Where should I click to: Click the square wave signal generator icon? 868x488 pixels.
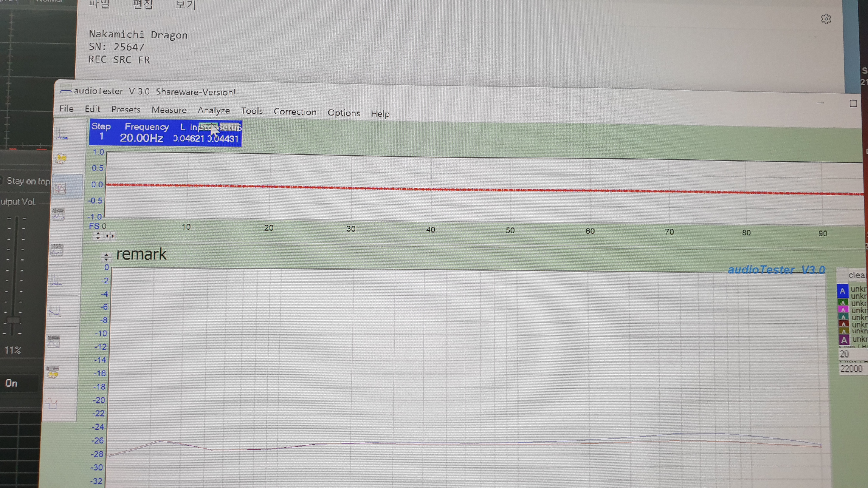click(51, 403)
